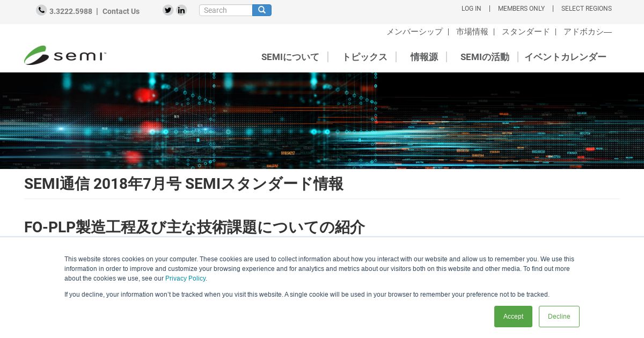The image size is (644, 338).
Task: Decline cookies with the Decline button
Action: pyautogui.click(x=559, y=317)
